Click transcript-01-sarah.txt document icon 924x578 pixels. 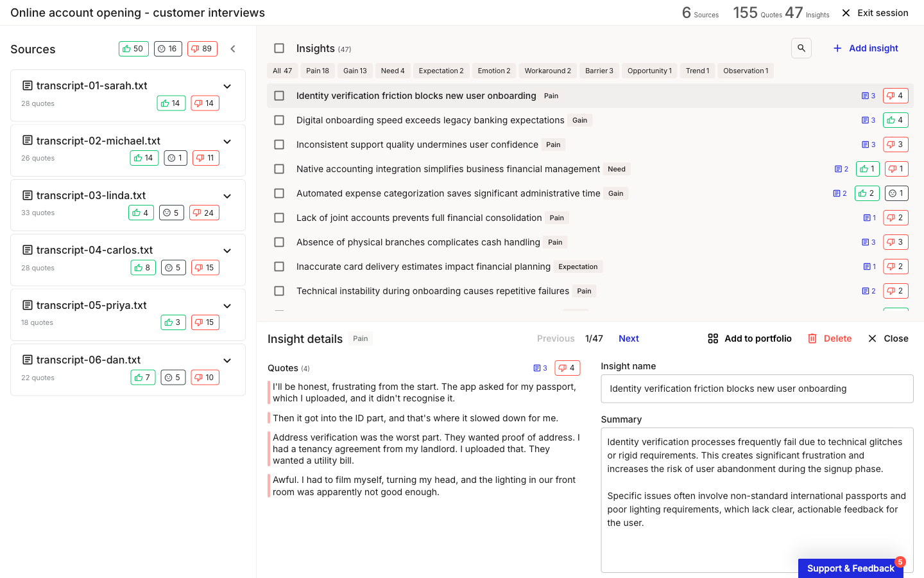tap(28, 85)
